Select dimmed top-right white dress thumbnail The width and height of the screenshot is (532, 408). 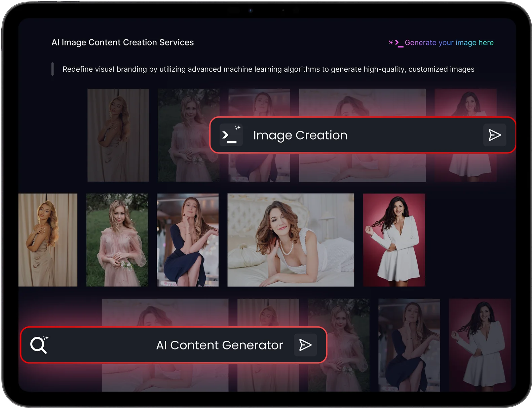(465, 135)
